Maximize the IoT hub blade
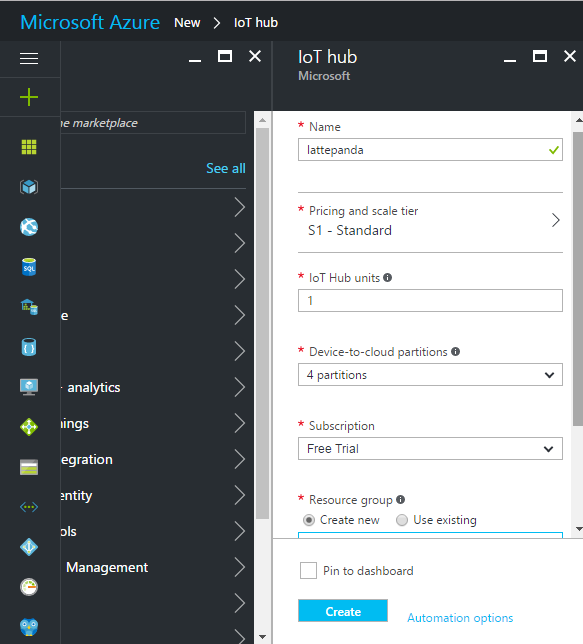 point(539,56)
